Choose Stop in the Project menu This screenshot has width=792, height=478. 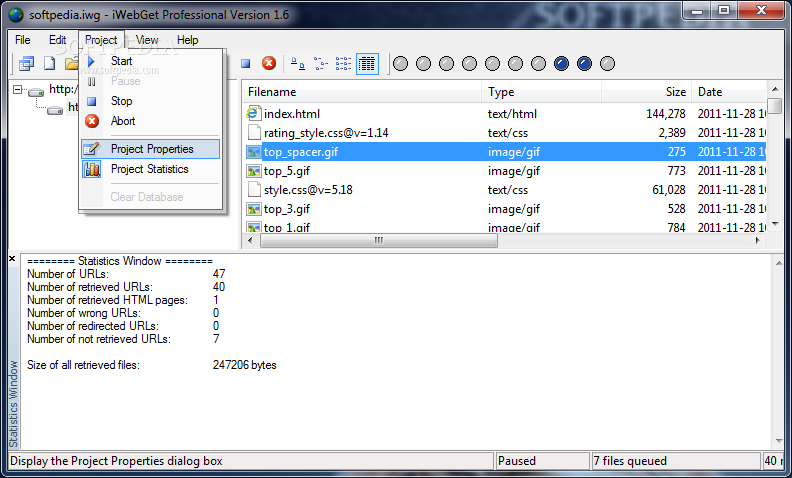pos(151,101)
